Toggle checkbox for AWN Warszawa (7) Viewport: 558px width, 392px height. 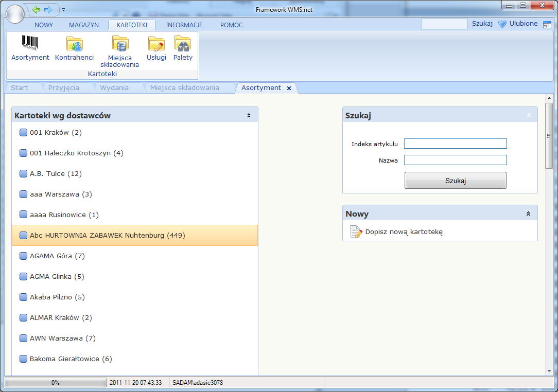23,338
